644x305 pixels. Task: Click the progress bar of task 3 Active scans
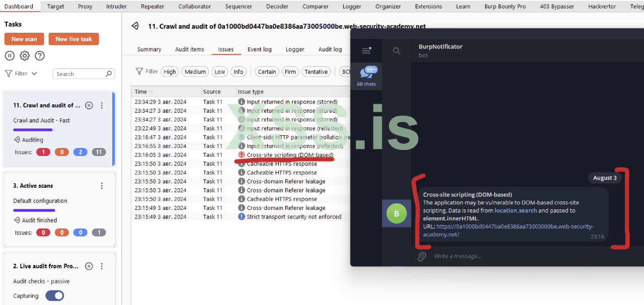pyautogui.click(x=34, y=210)
